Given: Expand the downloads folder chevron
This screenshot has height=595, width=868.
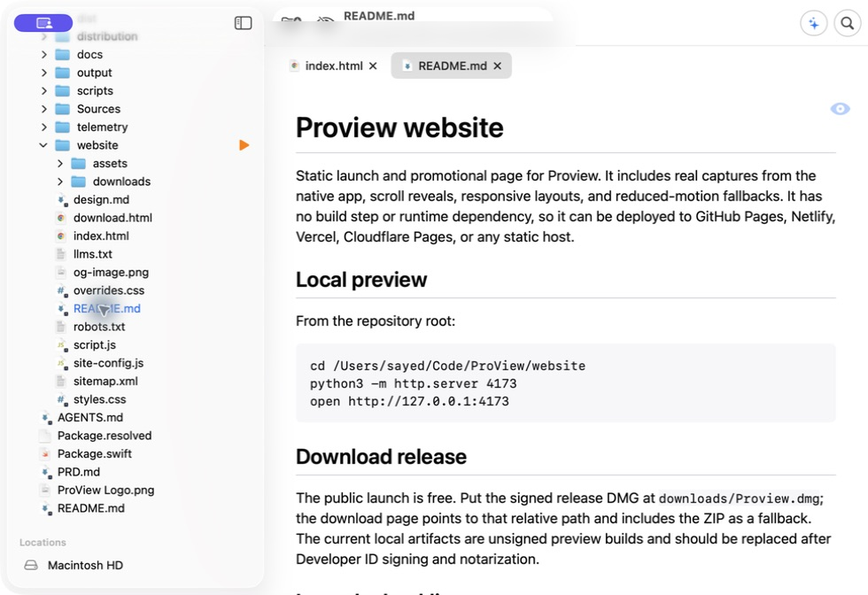Looking at the screenshot, I should (60, 182).
